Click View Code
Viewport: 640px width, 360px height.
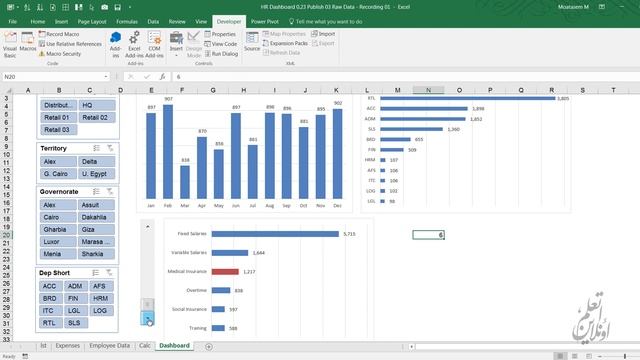tap(220, 44)
